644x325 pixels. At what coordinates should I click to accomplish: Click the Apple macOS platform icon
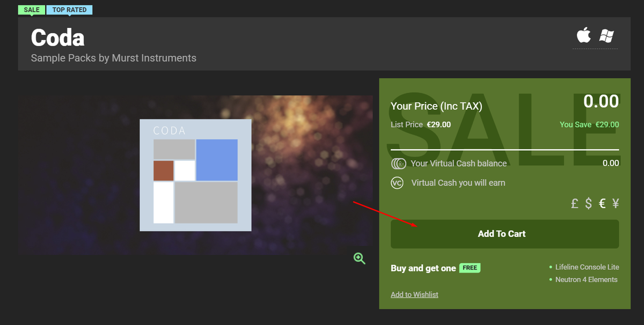(x=583, y=35)
